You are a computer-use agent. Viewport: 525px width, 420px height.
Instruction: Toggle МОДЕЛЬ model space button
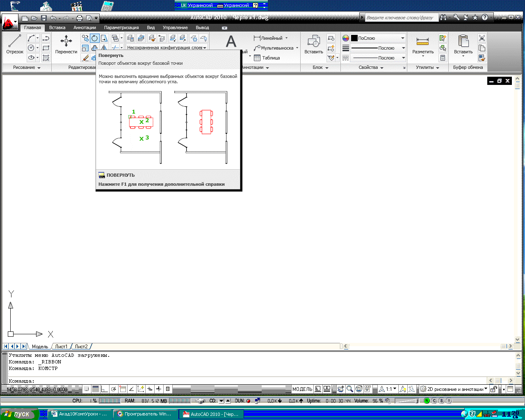coord(302,389)
